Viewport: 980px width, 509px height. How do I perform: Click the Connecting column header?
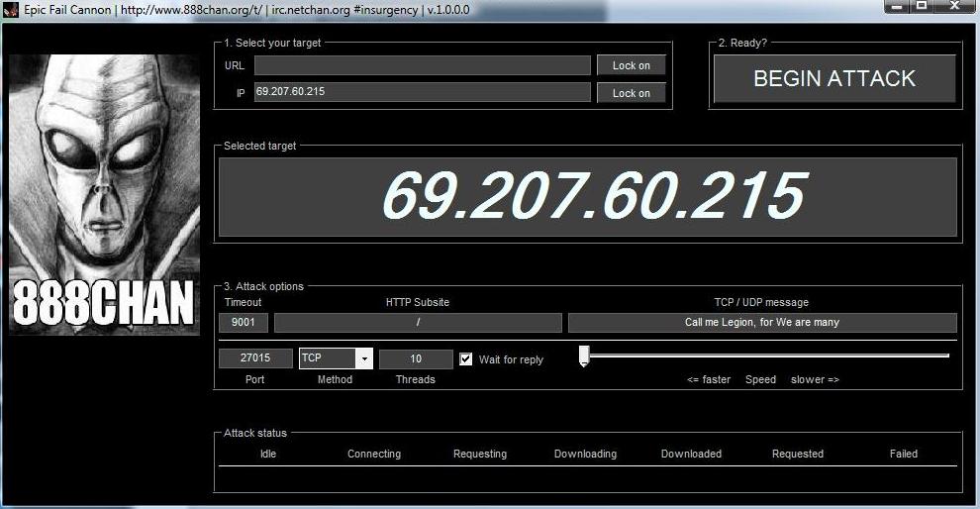374,454
